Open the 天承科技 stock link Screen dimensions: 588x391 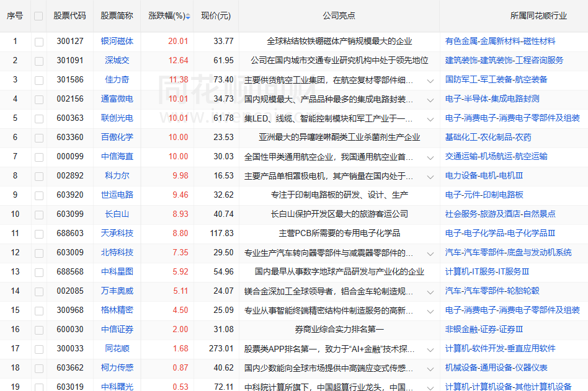tap(117, 234)
